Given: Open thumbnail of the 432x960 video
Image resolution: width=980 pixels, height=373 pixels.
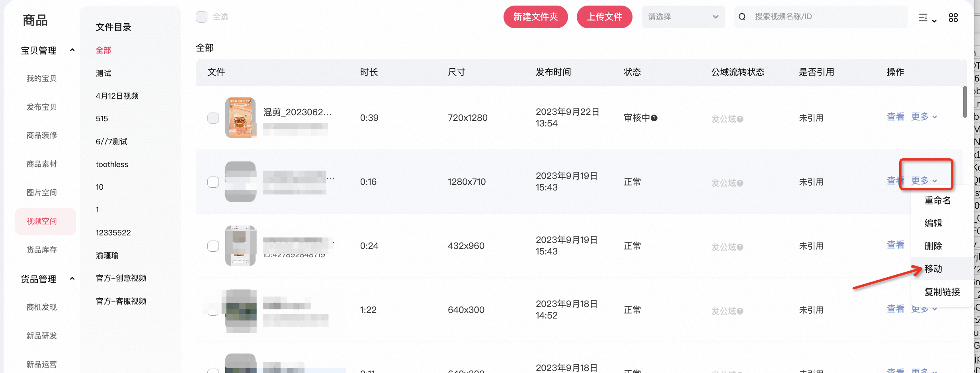Looking at the screenshot, I should pos(240,246).
